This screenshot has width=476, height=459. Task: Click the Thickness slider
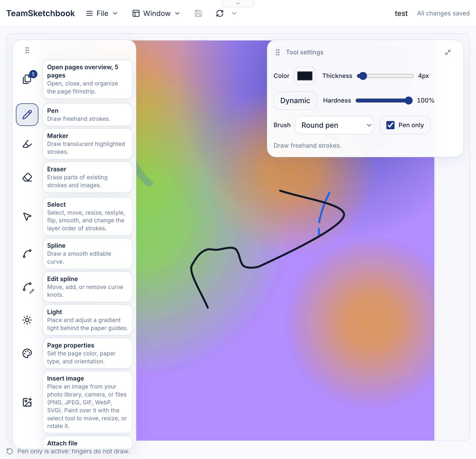(385, 76)
